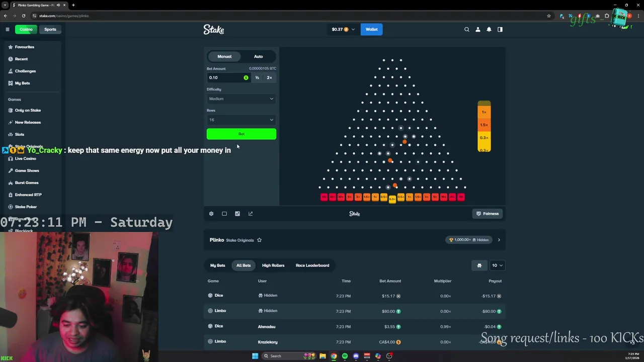Open the hamburger sidebar menu
This screenshot has width=644, height=362.
[8, 29]
